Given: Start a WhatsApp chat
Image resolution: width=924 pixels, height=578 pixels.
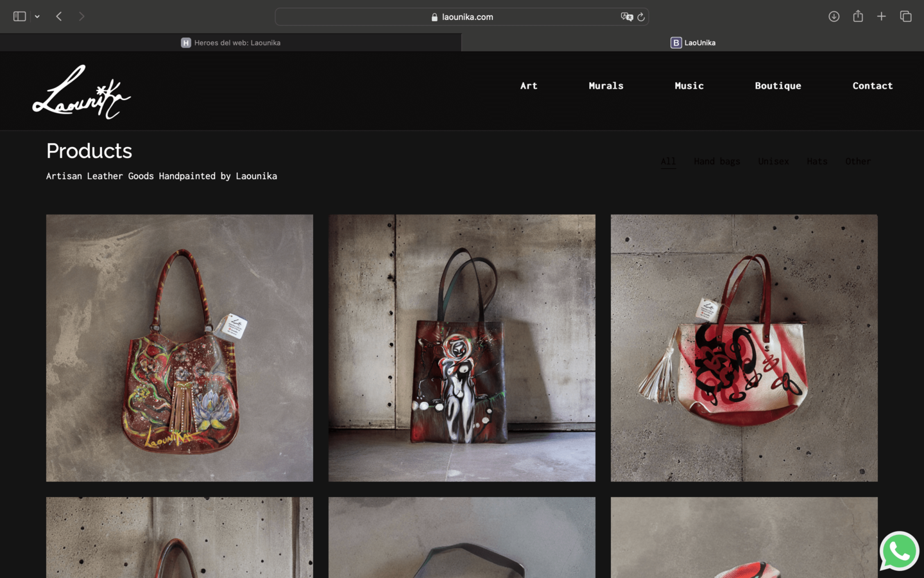Looking at the screenshot, I should click(x=900, y=551).
